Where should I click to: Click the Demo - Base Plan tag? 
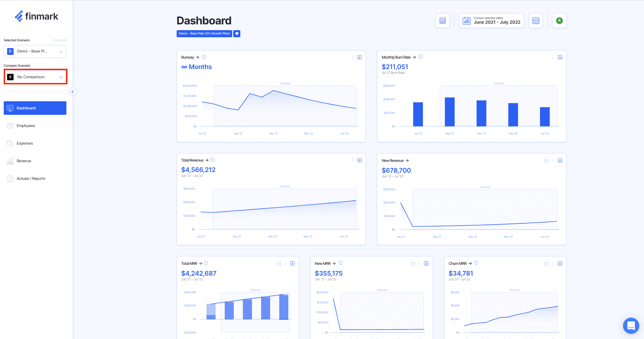[204, 34]
